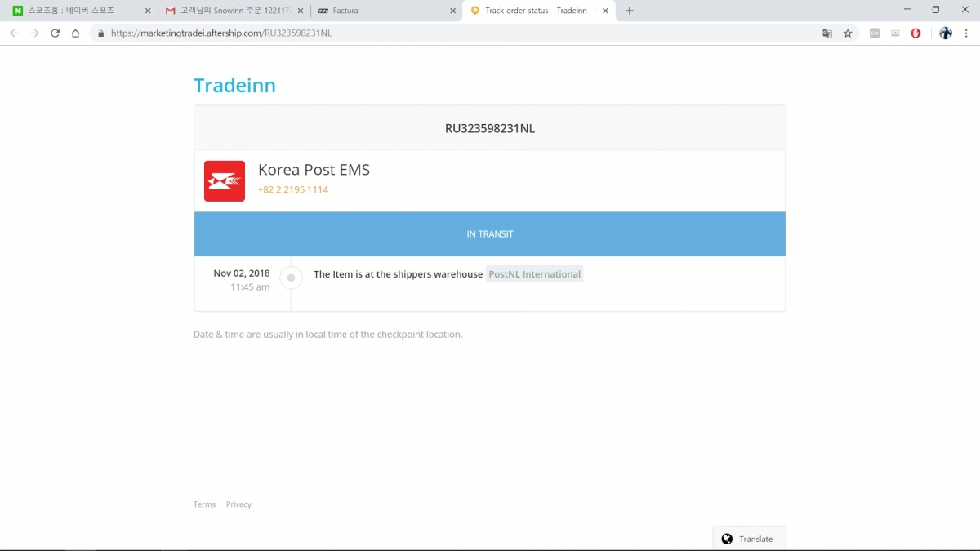
Task: Switch to the Gmail Snowinn order tab
Action: coord(231,11)
